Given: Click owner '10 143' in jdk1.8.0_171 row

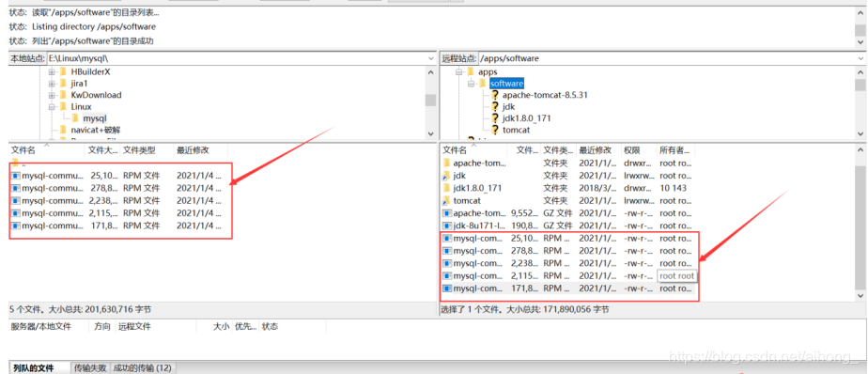Looking at the screenshot, I should coord(673,188).
